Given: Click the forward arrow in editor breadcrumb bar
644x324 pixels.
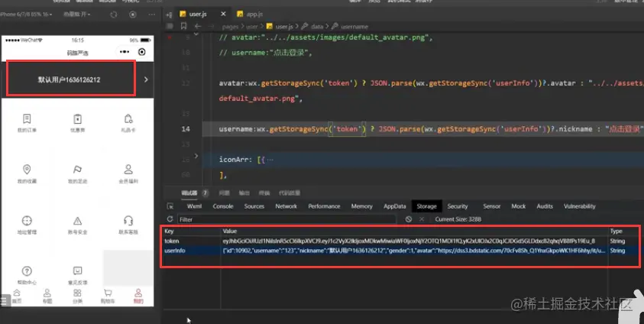Looking at the screenshot, I should [x=211, y=26].
